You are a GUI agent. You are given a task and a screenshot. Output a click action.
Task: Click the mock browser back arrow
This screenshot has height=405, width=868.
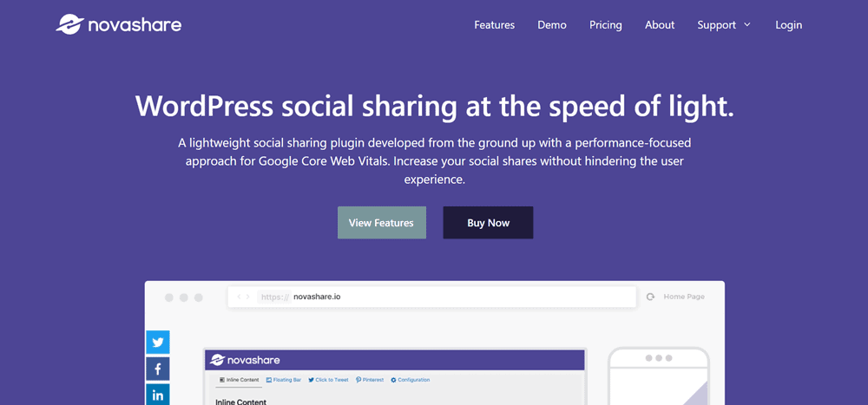(x=240, y=297)
